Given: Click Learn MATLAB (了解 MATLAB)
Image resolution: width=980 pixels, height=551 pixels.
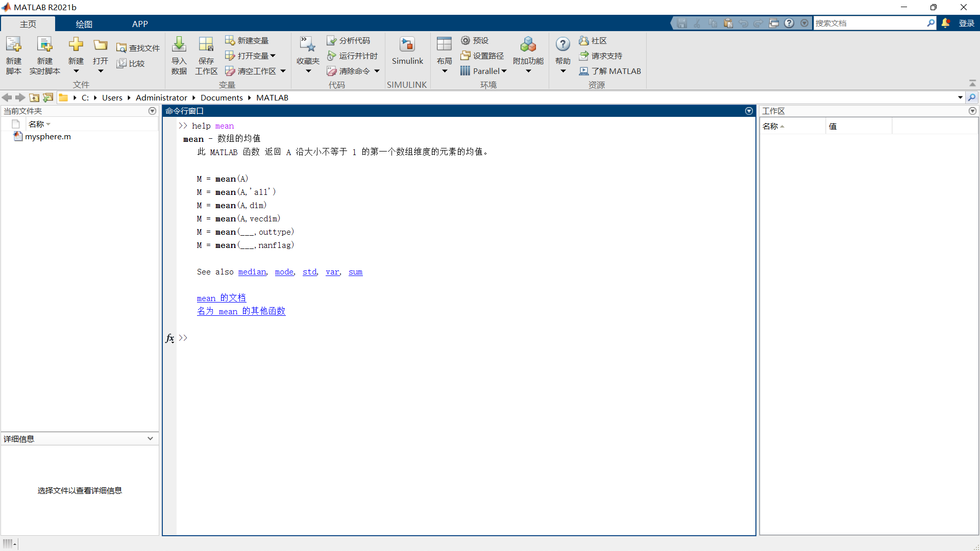Looking at the screenshot, I should click(610, 71).
